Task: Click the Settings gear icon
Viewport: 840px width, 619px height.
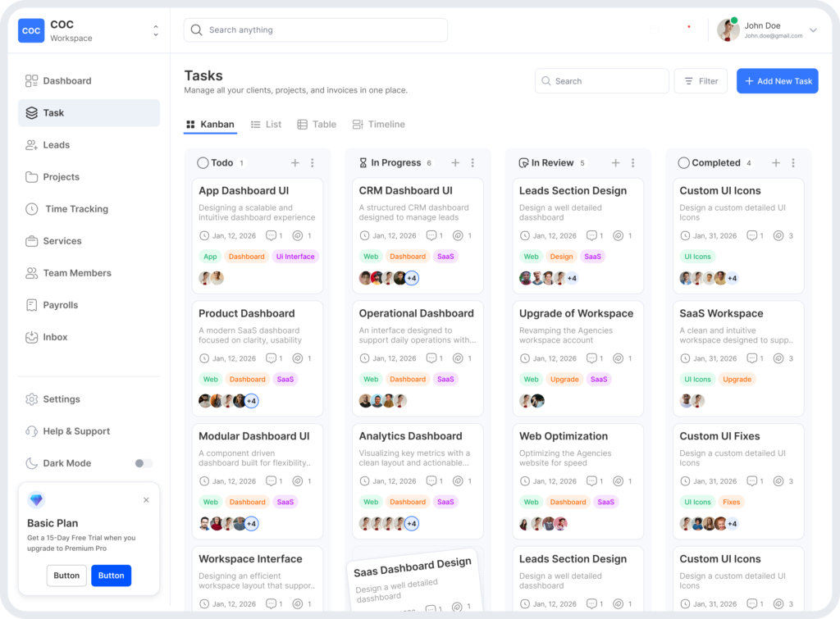Action: coord(31,399)
